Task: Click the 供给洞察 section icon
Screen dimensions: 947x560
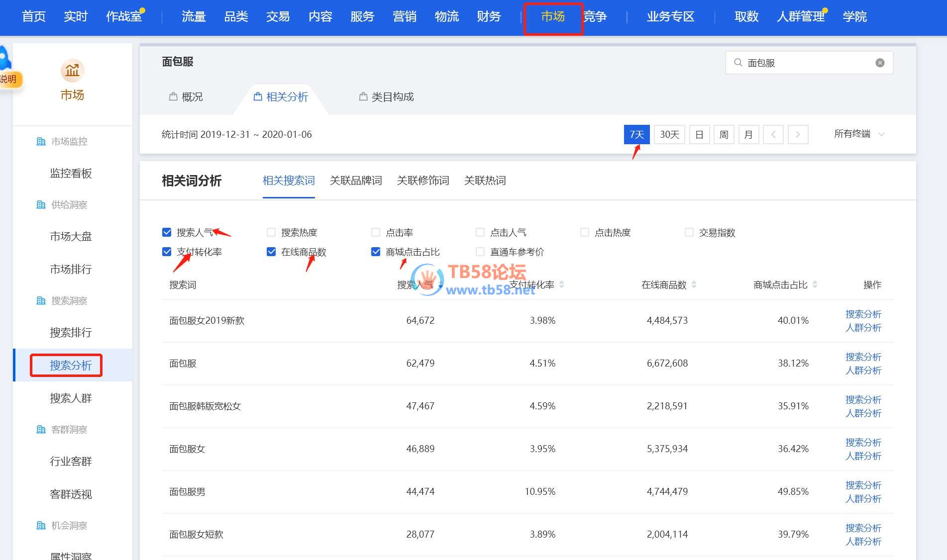Action: point(41,205)
